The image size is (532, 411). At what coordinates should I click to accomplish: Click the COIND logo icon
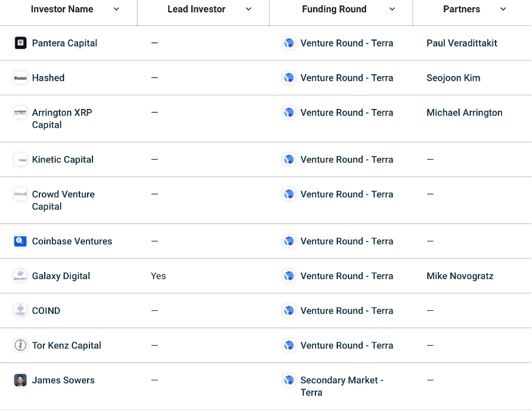(21, 311)
